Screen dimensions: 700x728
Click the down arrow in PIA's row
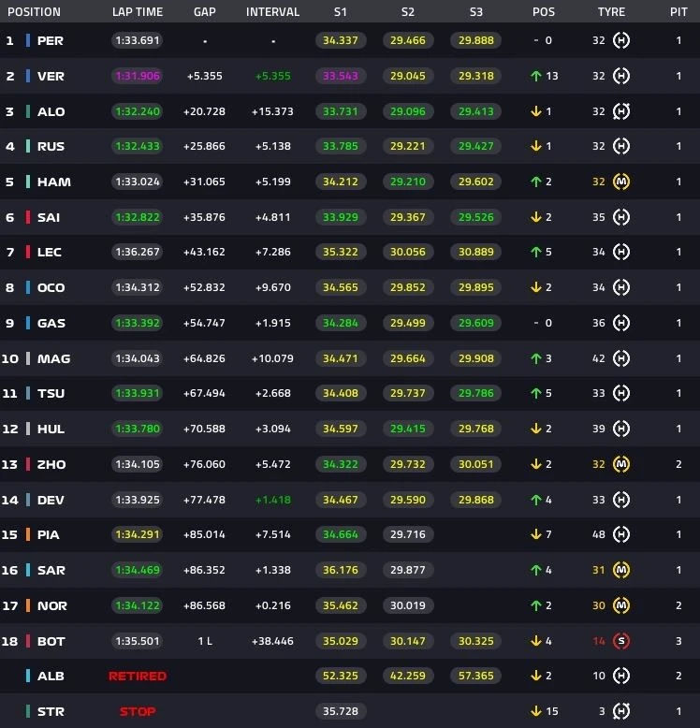pos(536,535)
